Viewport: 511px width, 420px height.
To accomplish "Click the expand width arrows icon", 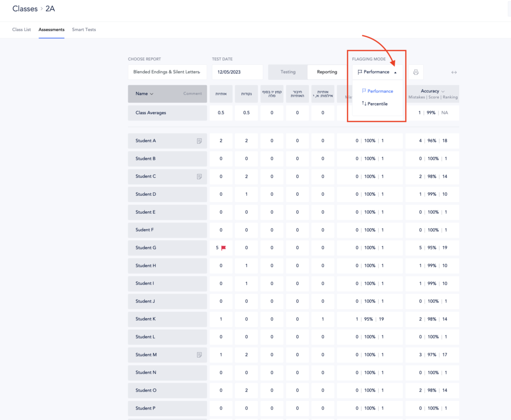I will 454,72.
